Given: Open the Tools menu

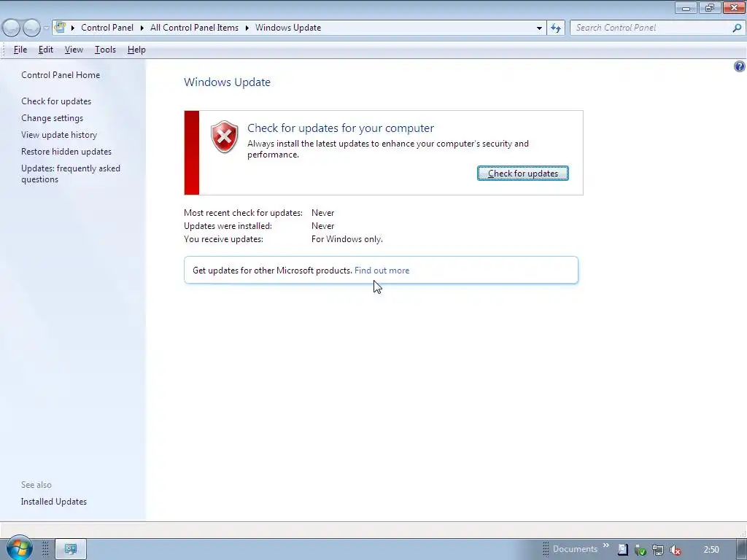Looking at the screenshot, I should pyautogui.click(x=105, y=50).
